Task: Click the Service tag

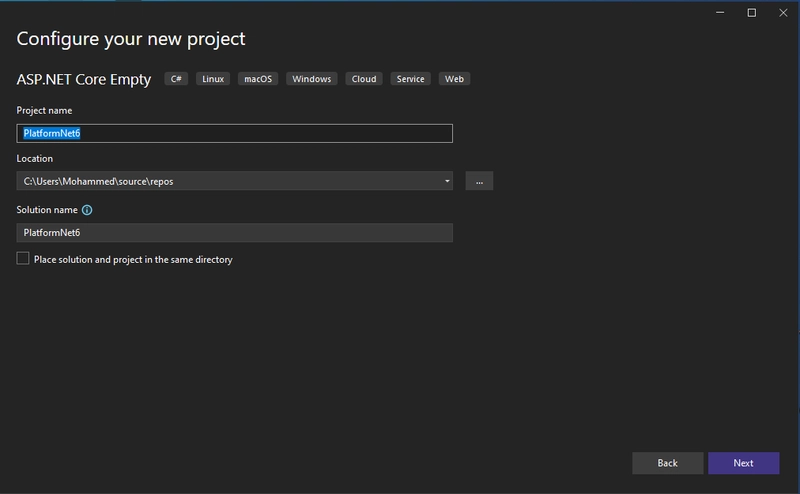Action: tap(410, 79)
